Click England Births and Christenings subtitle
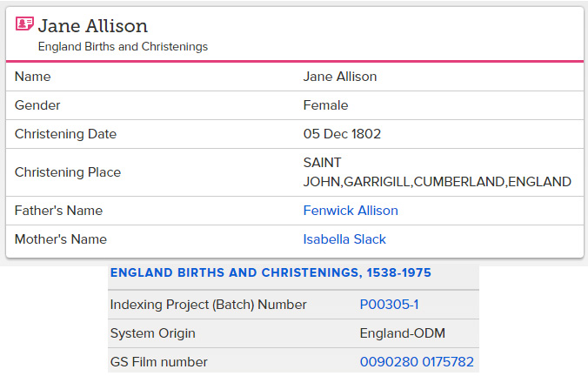Viewport: 588px width, 376px height. click(123, 46)
